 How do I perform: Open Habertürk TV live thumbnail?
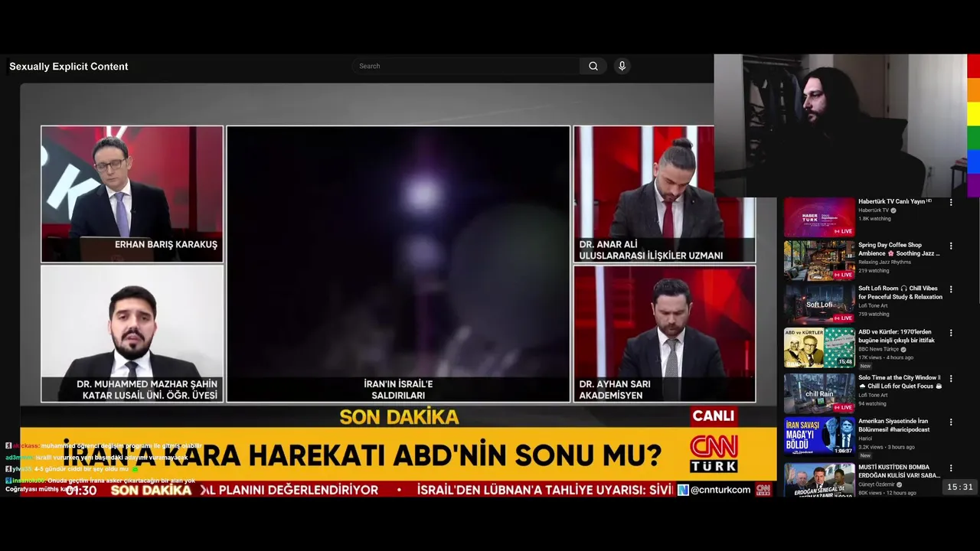point(819,217)
